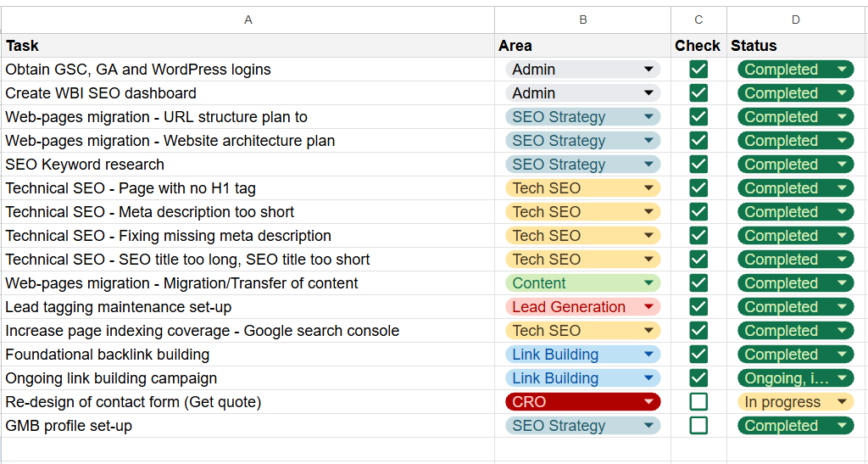Click the Status header cell
868x464 pixels.
796,46
